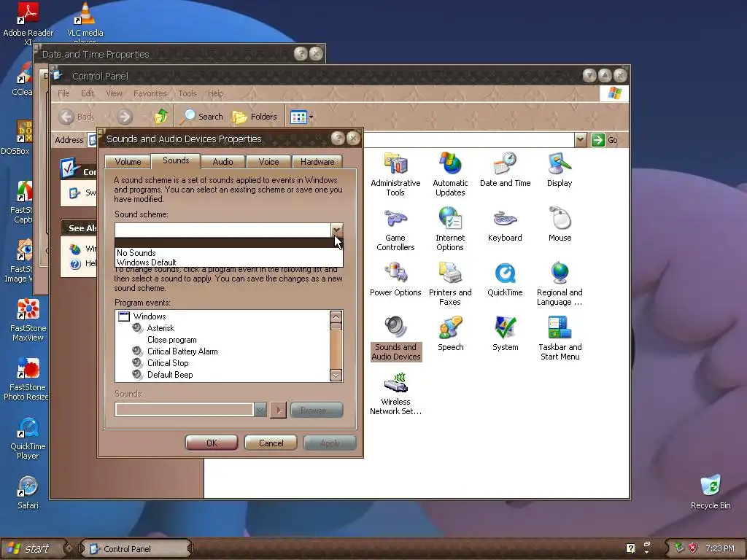Image resolution: width=747 pixels, height=560 pixels.
Task: Collapse the Sound scheme dropdown arrow
Action: (x=337, y=230)
